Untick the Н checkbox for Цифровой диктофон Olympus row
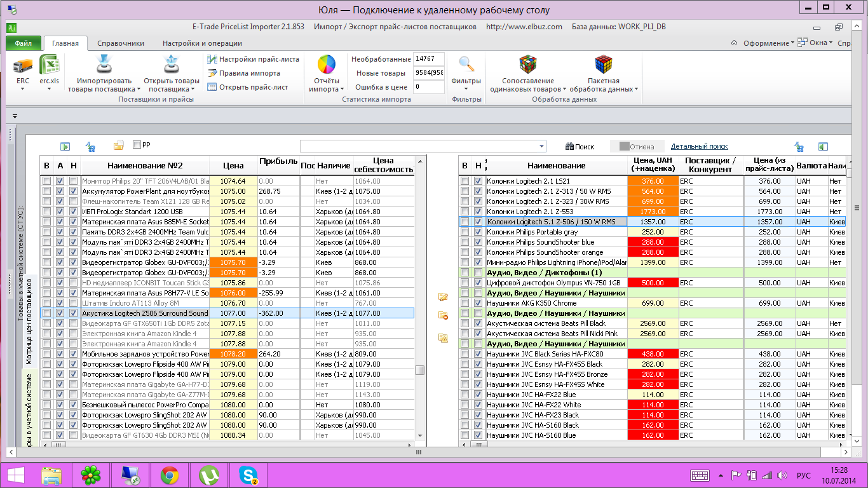 [478, 283]
